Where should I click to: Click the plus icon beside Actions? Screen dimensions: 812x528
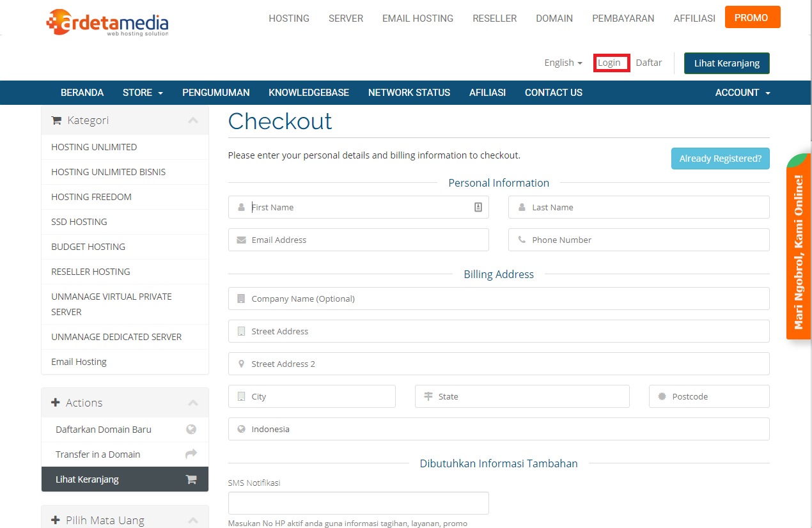56,403
